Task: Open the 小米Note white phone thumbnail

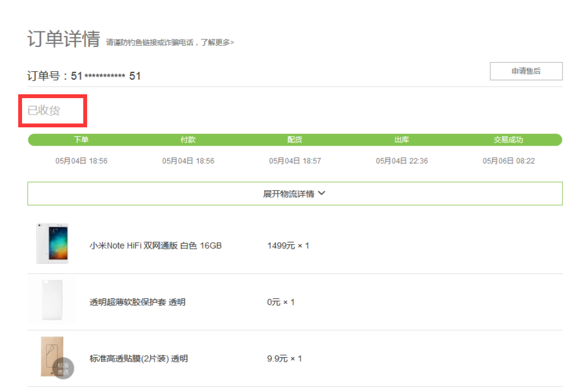Action: [52, 244]
